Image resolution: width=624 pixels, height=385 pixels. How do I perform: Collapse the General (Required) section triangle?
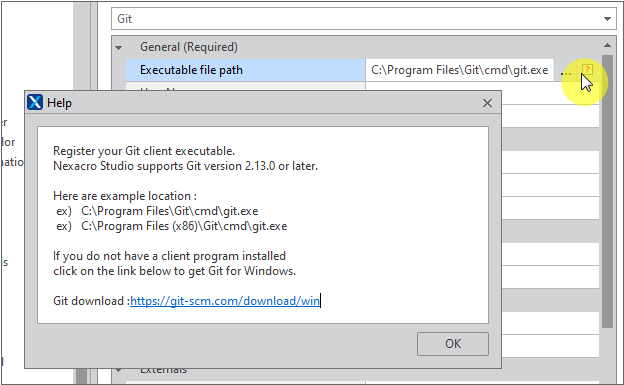[x=119, y=48]
